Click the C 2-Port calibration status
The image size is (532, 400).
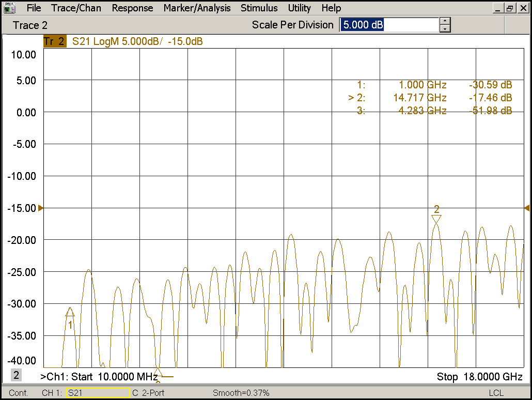[148, 393]
